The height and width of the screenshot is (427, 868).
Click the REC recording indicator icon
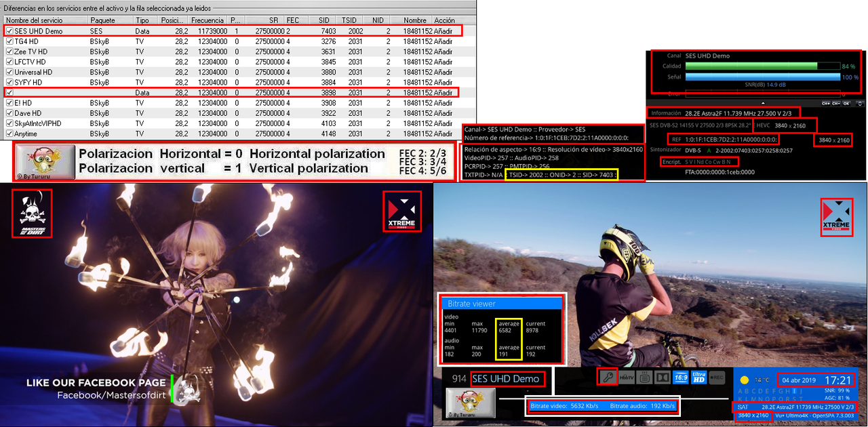[717, 376]
